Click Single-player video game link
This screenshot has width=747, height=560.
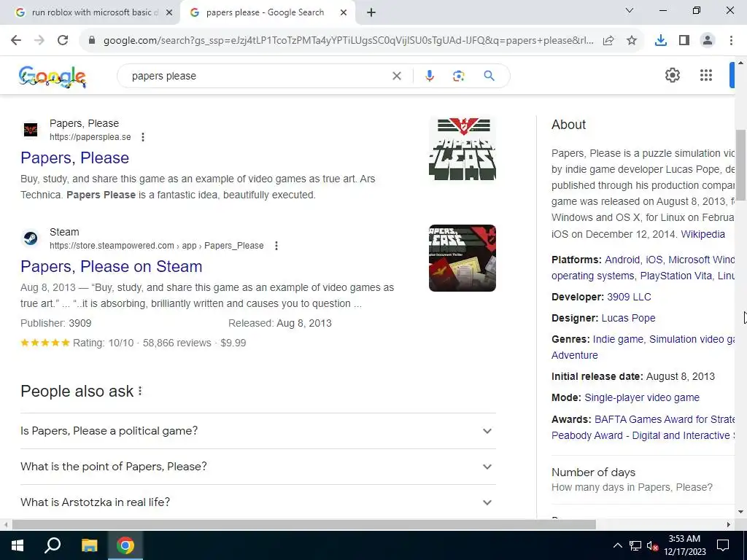(x=642, y=397)
